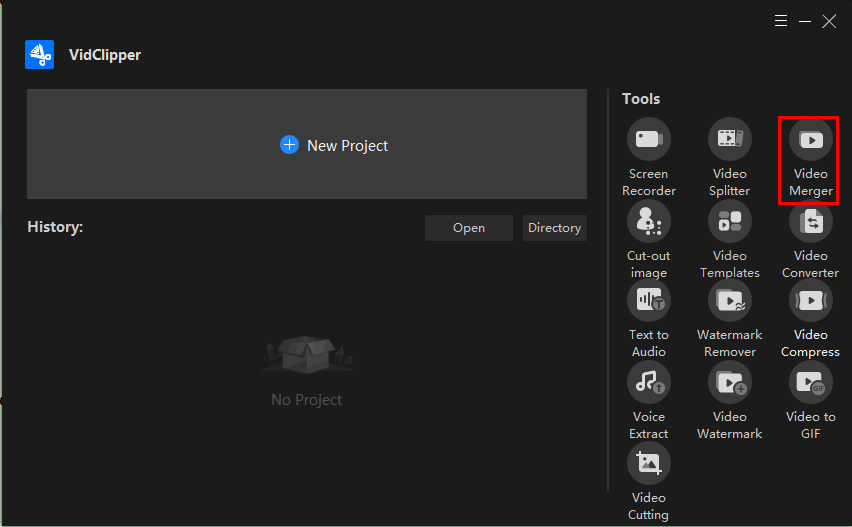The width and height of the screenshot is (852, 527).
Task: Click the Directory button
Action: click(554, 228)
